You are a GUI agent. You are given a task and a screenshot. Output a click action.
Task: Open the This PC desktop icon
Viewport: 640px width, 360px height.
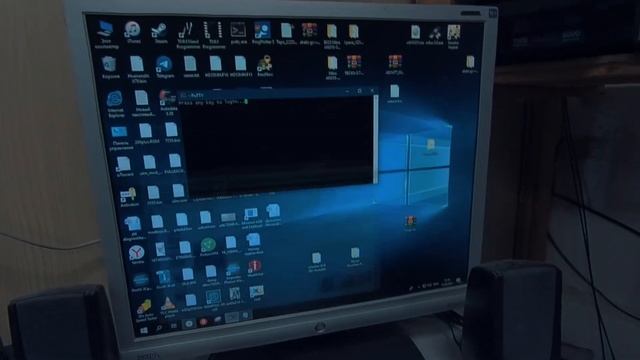(106, 34)
